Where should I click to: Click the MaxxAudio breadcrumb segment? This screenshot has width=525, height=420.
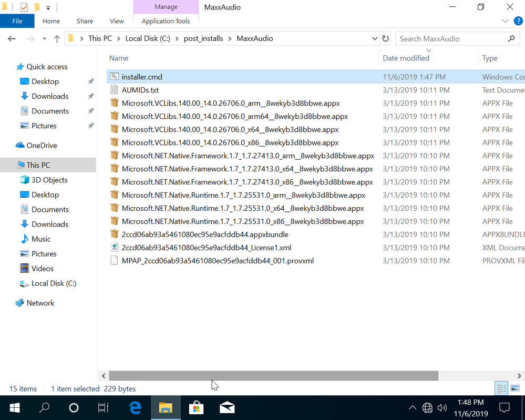(x=255, y=38)
